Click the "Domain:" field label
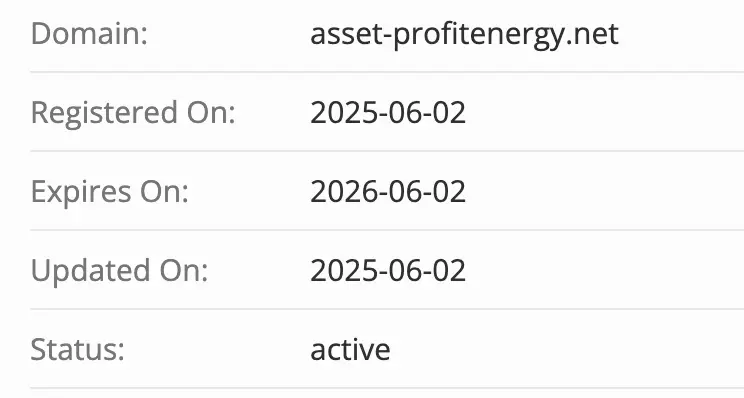The height and width of the screenshot is (398, 744). 89,34
